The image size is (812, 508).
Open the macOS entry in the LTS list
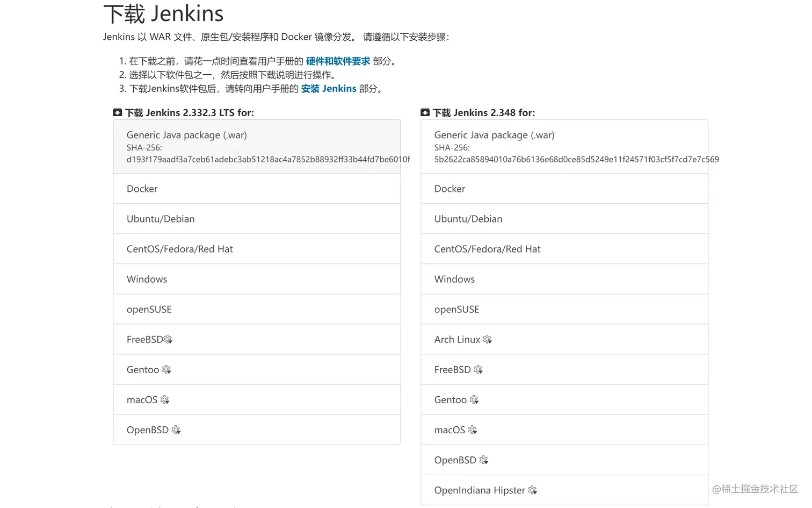coord(257,399)
